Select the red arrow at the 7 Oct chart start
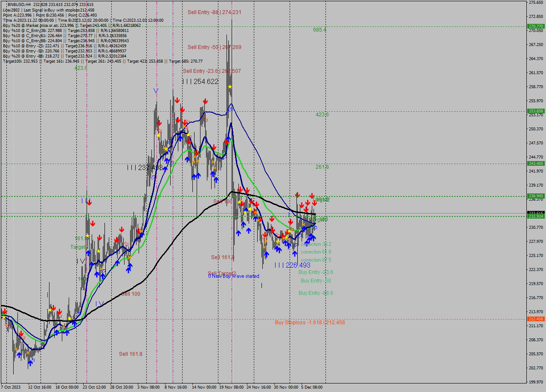Viewport: 546px width, 392px height. point(4,311)
